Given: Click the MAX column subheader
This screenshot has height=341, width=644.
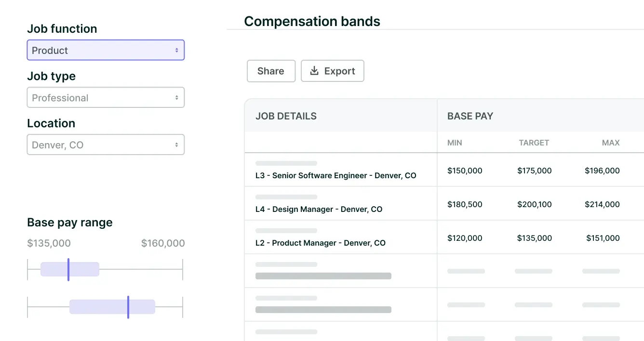Looking at the screenshot, I should [611, 143].
